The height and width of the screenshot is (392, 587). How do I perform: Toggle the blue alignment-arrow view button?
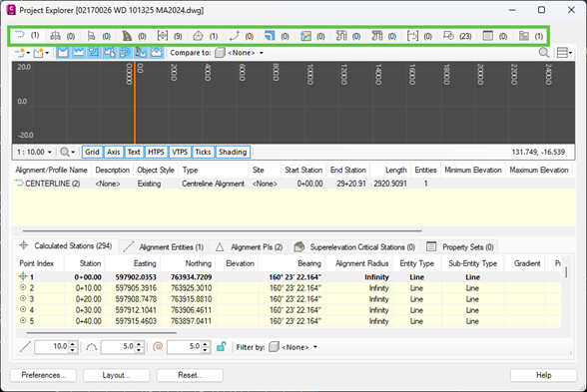point(125,53)
